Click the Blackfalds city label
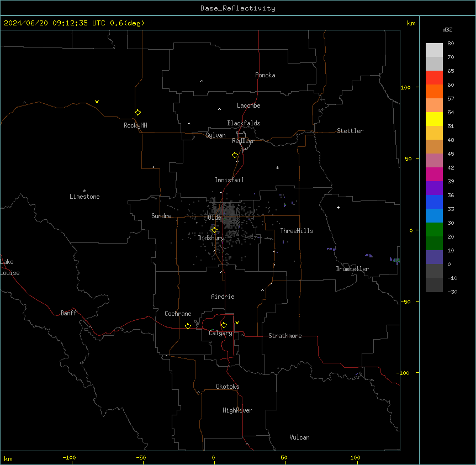The height and width of the screenshot is (465, 476). point(244,123)
